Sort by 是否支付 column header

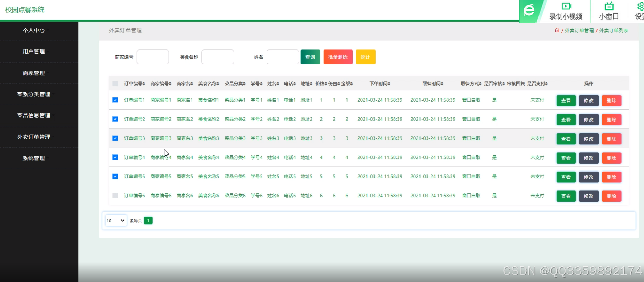point(537,84)
